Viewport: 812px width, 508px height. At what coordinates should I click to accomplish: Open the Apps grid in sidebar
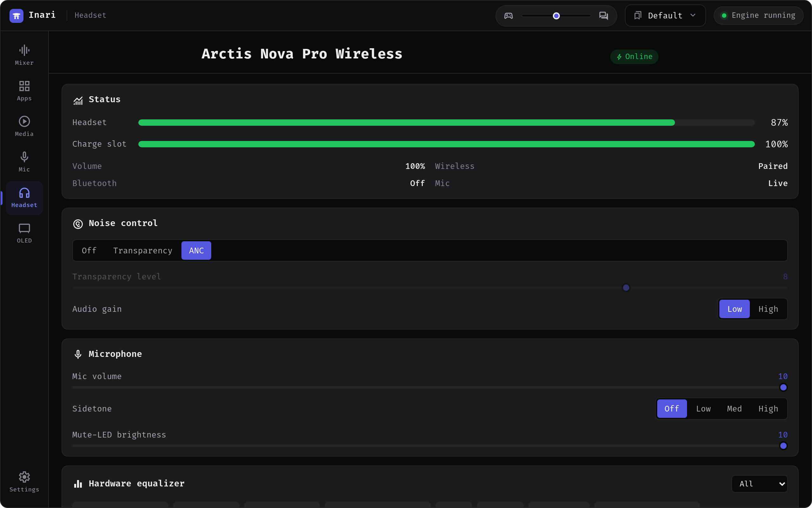pyautogui.click(x=24, y=91)
